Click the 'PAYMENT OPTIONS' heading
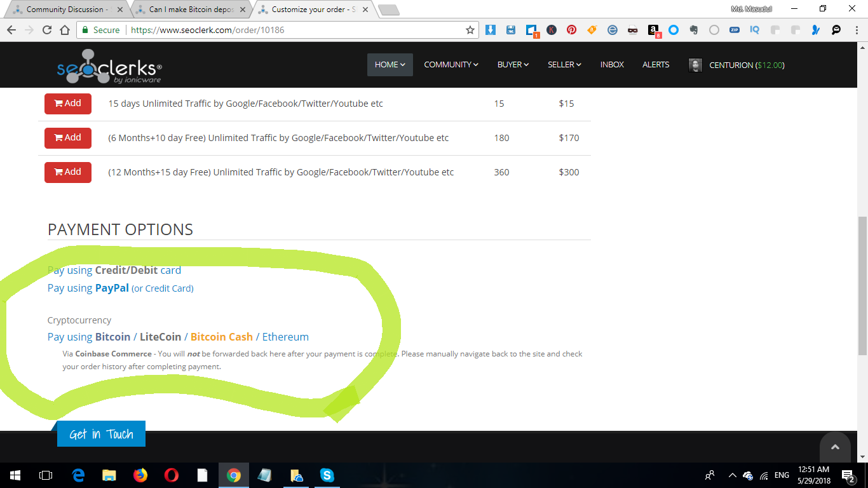The width and height of the screenshot is (868, 488). pyautogui.click(x=120, y=229)
